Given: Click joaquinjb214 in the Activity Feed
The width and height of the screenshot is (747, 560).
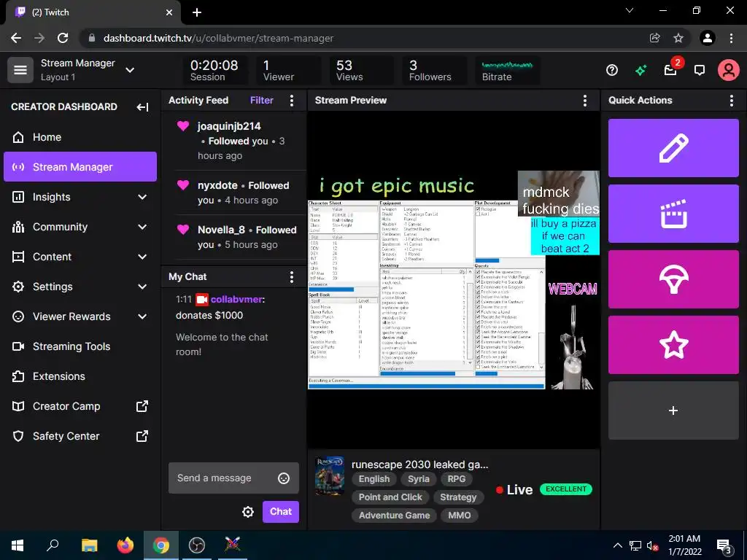Looking at the screenshot, I should tap(229, 126).
